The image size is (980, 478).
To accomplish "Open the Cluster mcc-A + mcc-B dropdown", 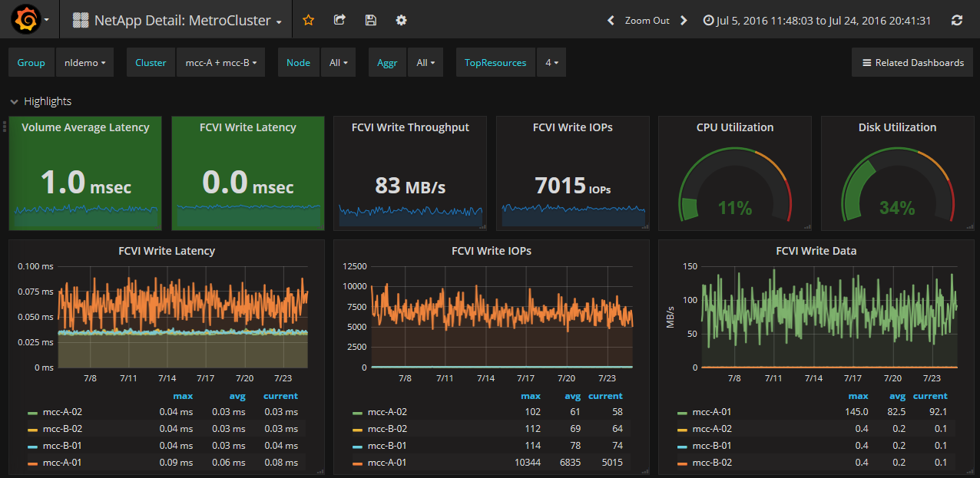I will (220, 63).
